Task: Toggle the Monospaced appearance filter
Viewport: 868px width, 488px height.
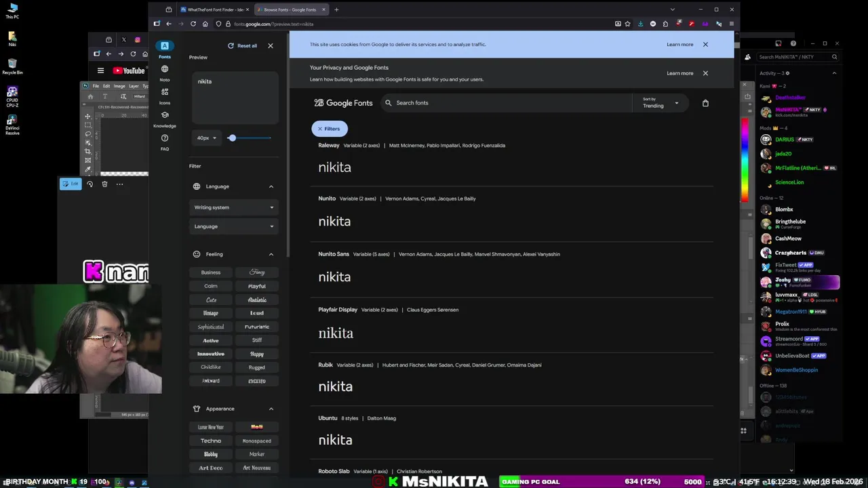Action: click(x=257, y=441)
